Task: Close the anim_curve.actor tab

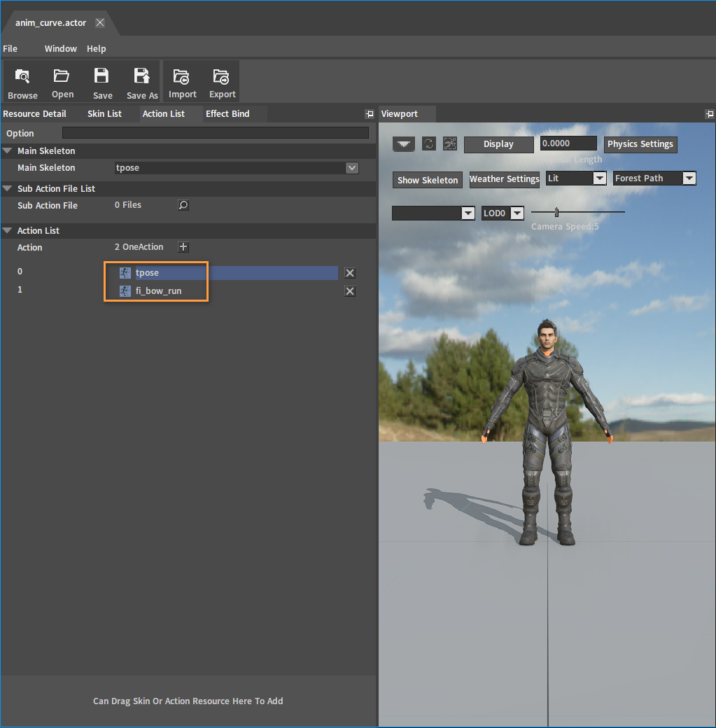Action: [x=100, y=22]
